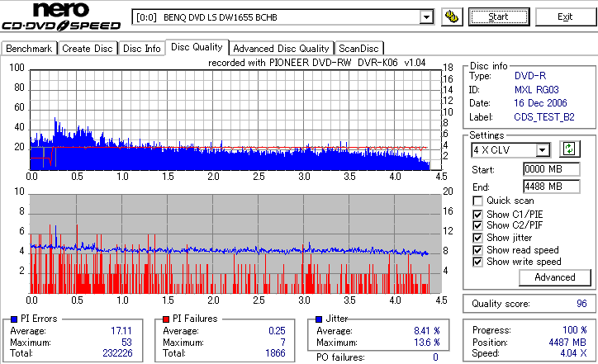Uncheck Show read speed
The width and height of the screenshot is (598, 364).
[477, 250]
